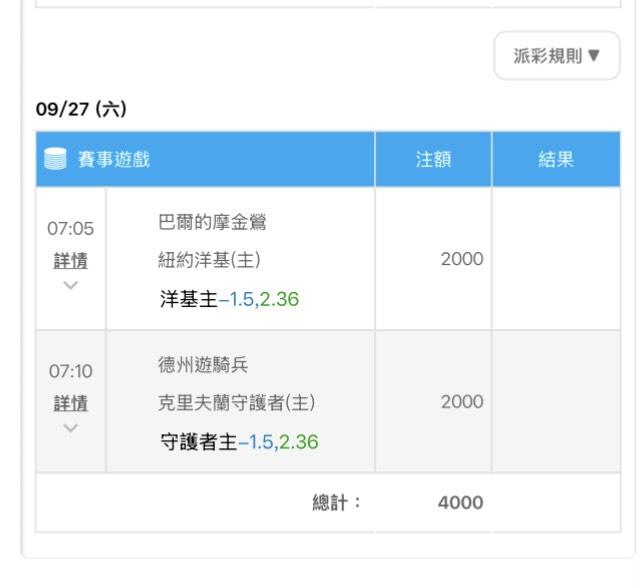This screenshot has height=585, width=639.
Task: Expand details chevron under 07:05 game
Action: coord(71,285)
